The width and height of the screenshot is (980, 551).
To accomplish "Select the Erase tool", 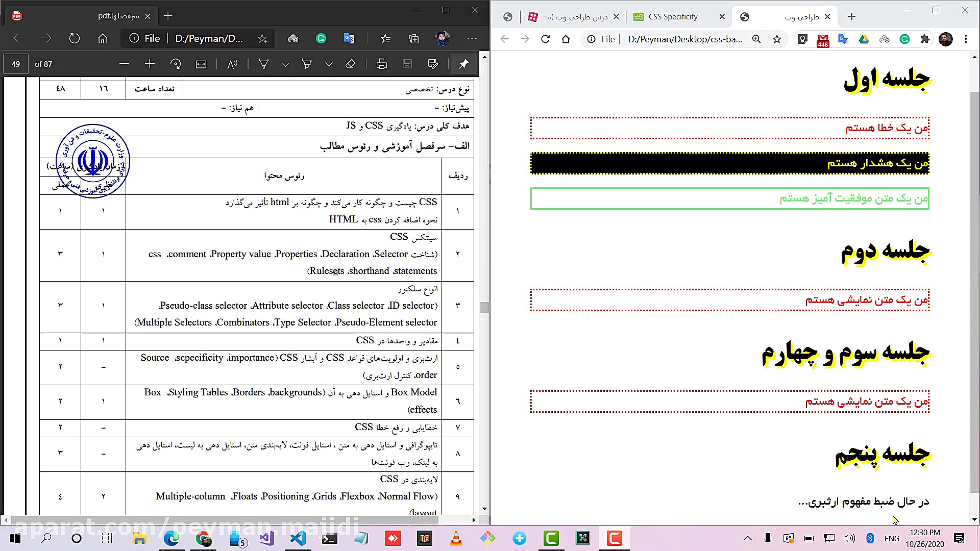I will tap(350, 64).
